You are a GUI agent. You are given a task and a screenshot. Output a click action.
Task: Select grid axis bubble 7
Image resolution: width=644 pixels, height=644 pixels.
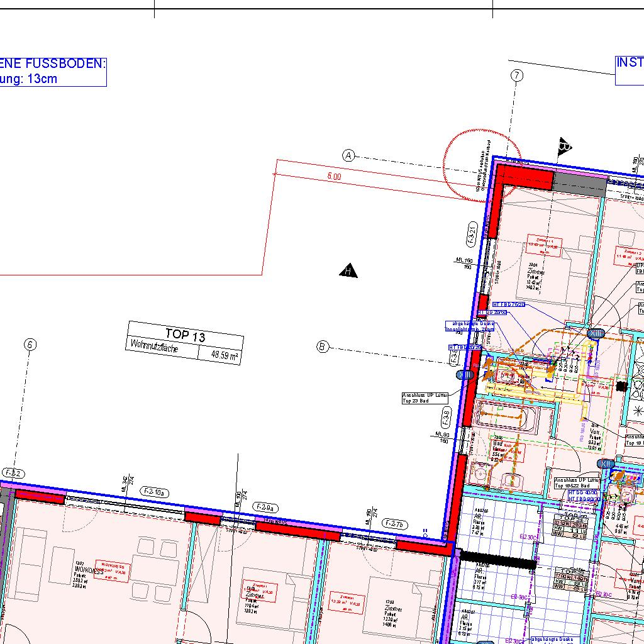(517, 75)
